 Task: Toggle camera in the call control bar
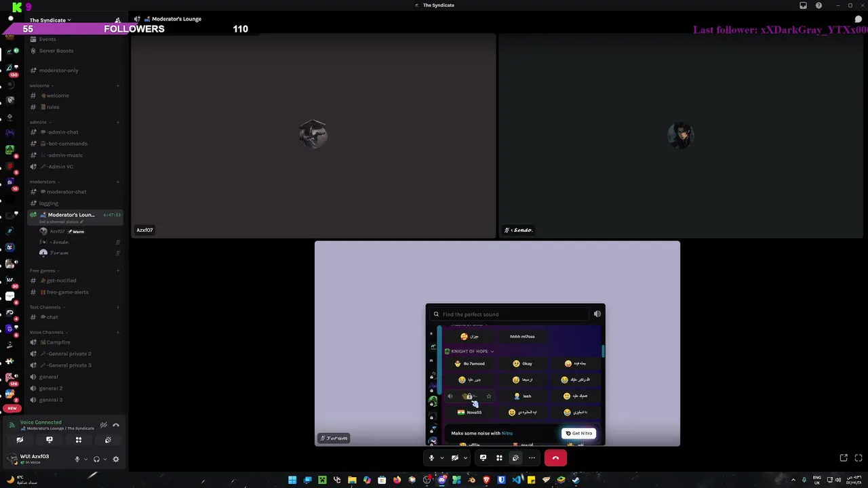pos(455,458)
